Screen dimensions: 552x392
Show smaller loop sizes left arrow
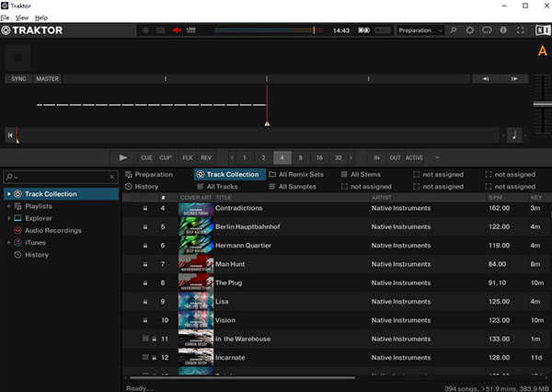click(232, 157)
